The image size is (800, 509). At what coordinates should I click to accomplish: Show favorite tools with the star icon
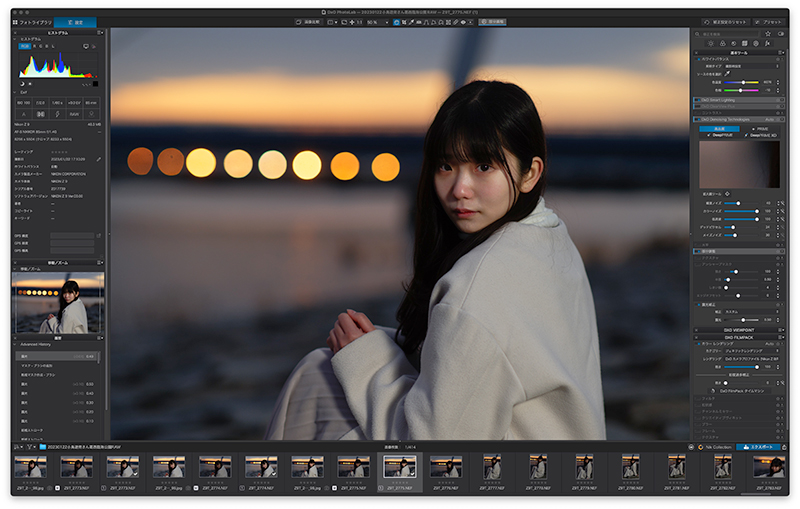[x=768, y=34]
